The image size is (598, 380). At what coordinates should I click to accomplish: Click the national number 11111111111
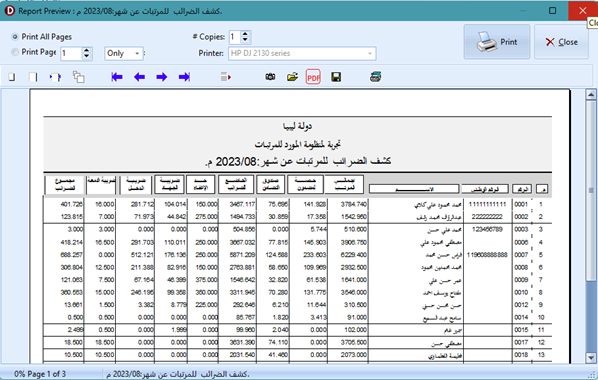[487, 204]
